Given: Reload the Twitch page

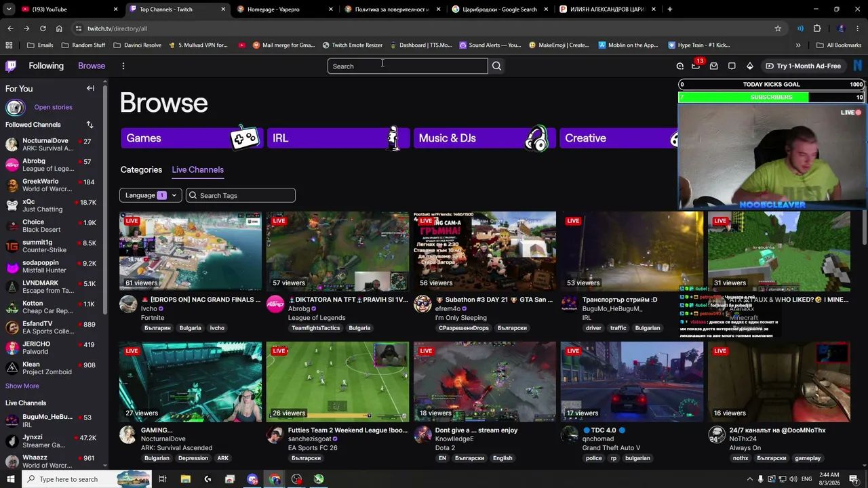Looking at the screenshot, I should (x=43, y=28).
